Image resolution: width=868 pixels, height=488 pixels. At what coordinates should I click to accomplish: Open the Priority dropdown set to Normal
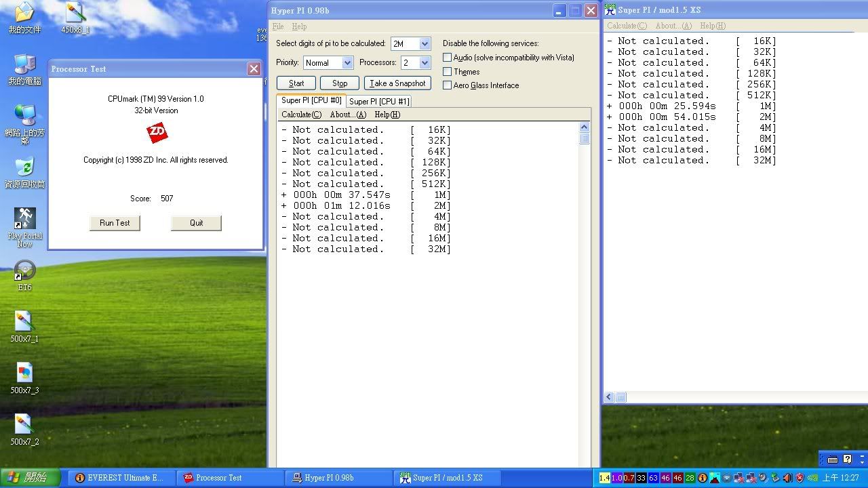click(347, 62)
